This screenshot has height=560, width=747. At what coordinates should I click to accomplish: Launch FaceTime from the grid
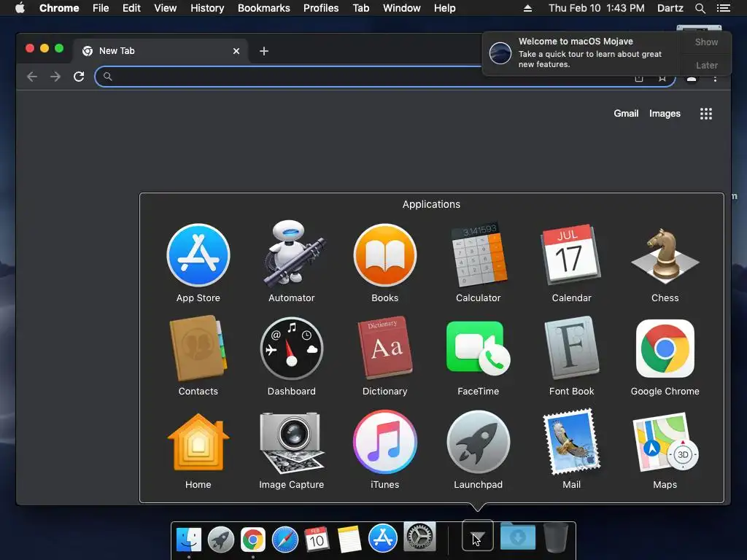click(x=479, y=349)
